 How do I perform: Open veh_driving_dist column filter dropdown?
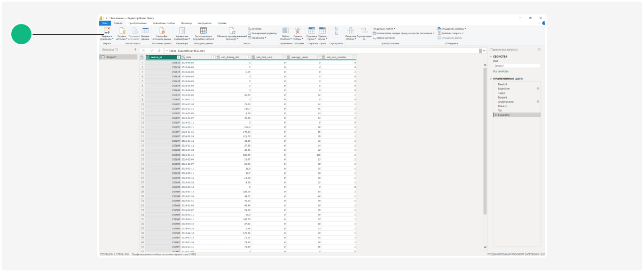click(x=249, y=57)
